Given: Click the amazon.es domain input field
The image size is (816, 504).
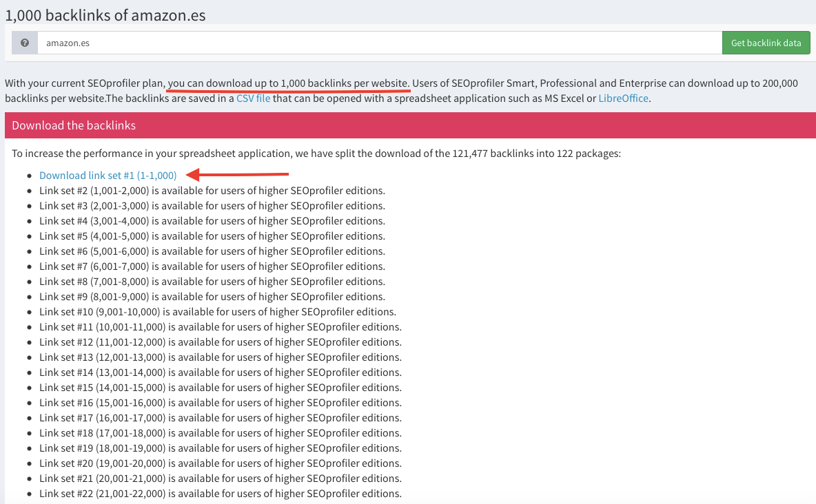Looking at the screenshot, I should point(379,43).
